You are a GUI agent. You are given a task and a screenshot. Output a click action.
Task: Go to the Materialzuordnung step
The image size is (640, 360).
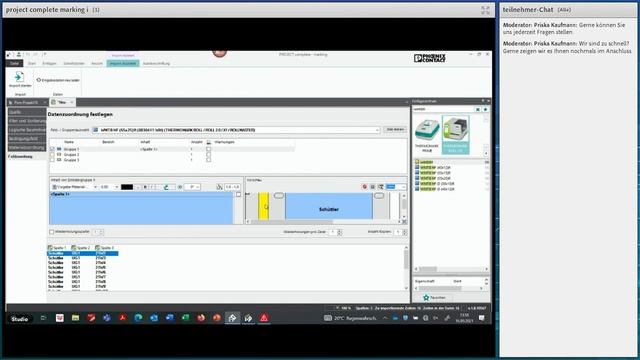click(27, 147)
